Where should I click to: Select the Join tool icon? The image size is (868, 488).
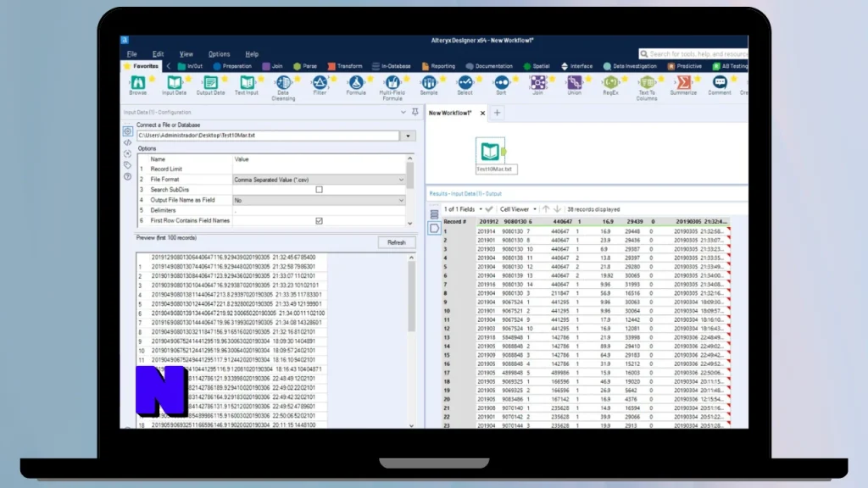pos(537,84)
